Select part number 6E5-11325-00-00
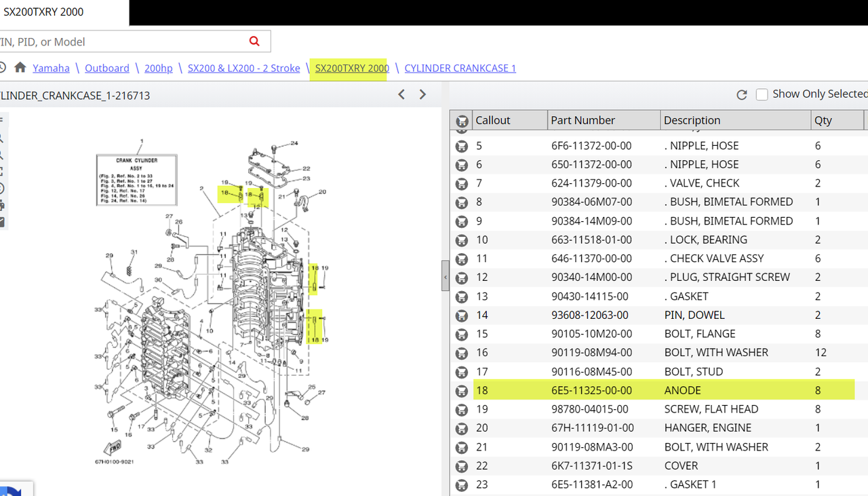Viewport: 868px width, 496px height. pyautogui.click(x=591, y=390)
